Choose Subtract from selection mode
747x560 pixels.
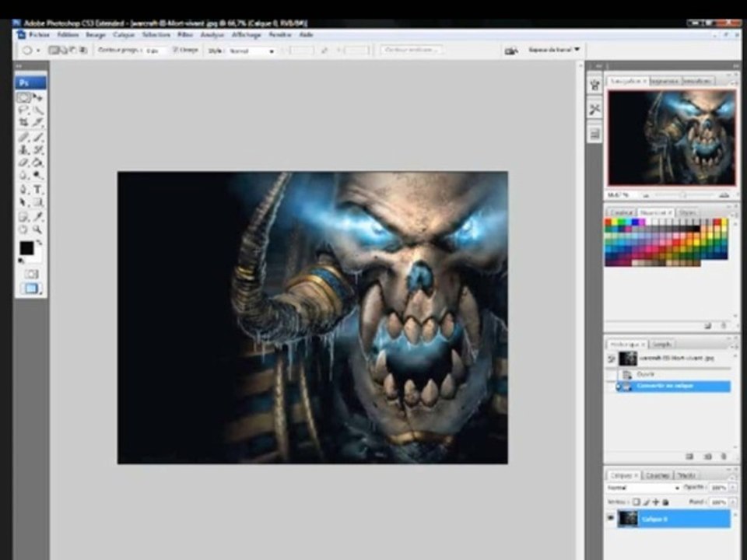click(73, 50)
